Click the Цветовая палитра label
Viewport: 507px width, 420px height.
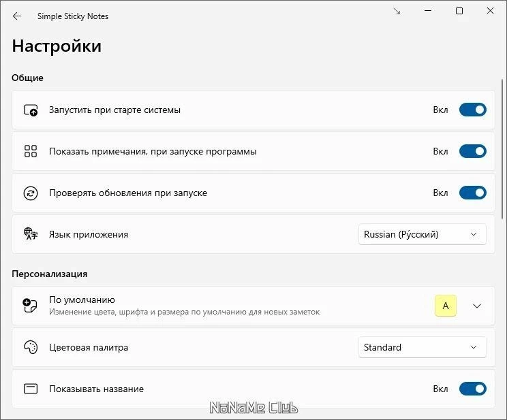click(89, 347)
